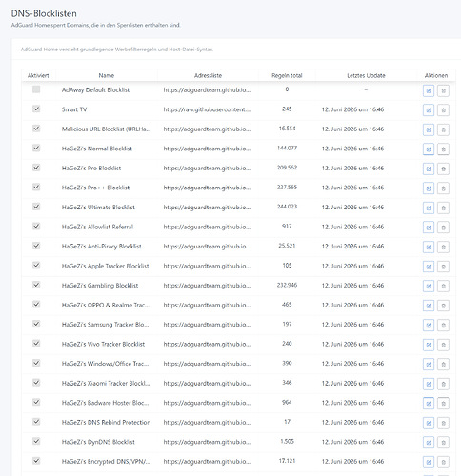Disable HaGeZi's Ultimate Blocklist checkbox
The width and height of the screenshot is (461, 476).
pos(36,207)
